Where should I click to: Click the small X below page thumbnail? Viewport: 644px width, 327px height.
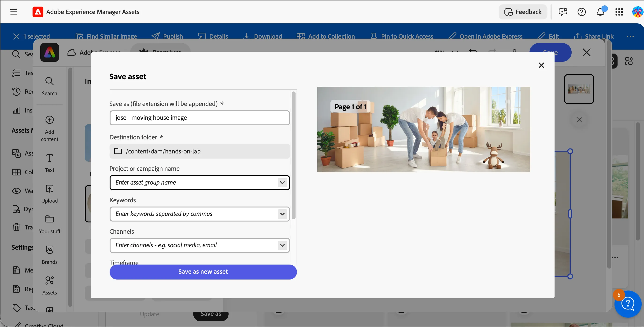[x=579, y=120]
